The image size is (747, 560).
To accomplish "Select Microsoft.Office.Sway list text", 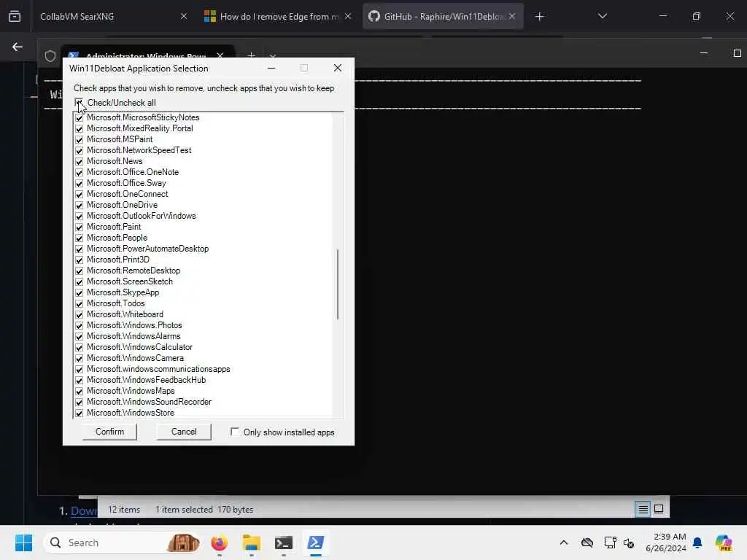I will [x=126, y=183].
